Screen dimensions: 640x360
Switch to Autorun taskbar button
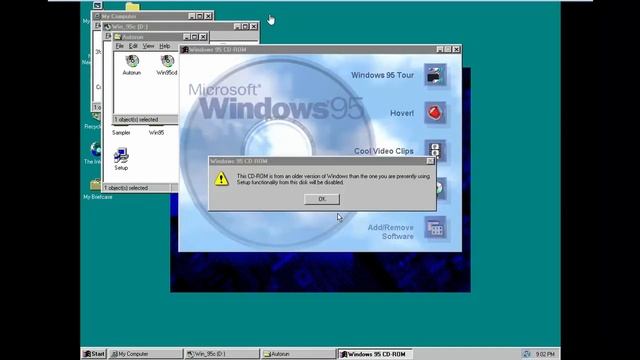pos(298,354)
